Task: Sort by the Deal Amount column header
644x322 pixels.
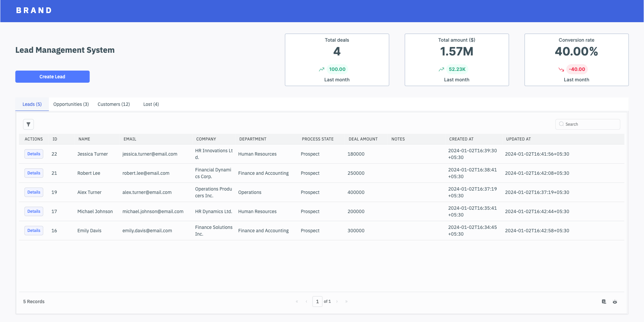Action: click(363, 139)
